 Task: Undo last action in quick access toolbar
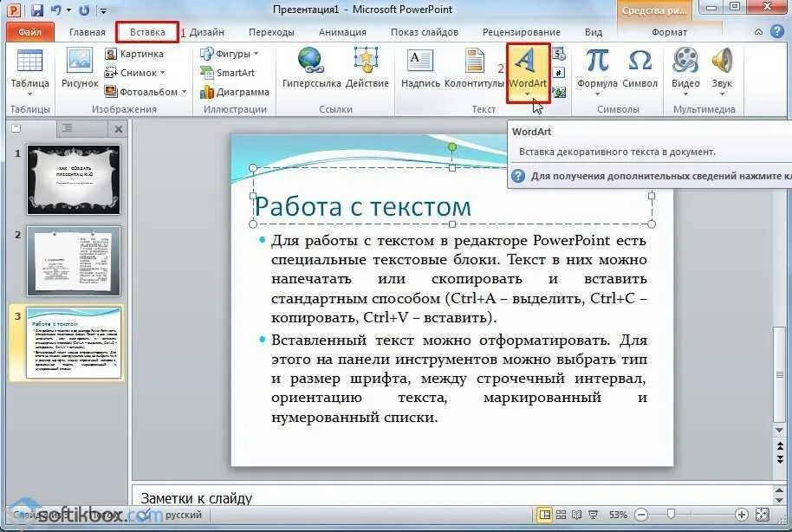[55, 10]
